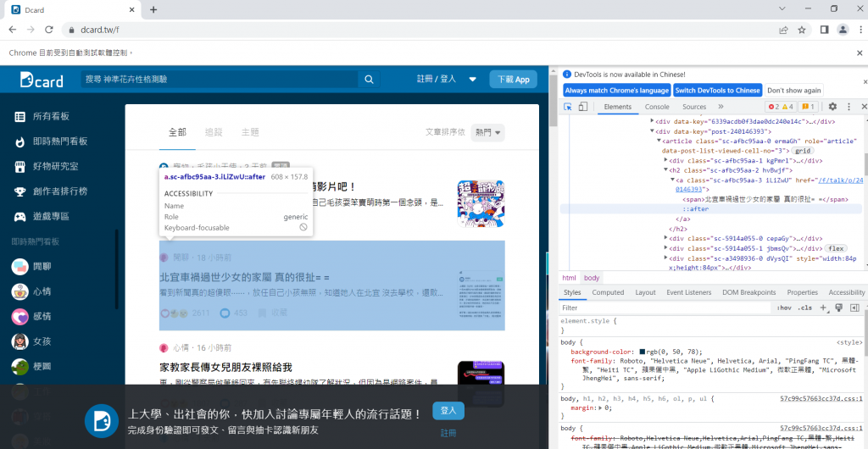Screen dimensions: 868x449
Task: Click the 登入 button in the bottom banner
Action: (x=448, y=411)
